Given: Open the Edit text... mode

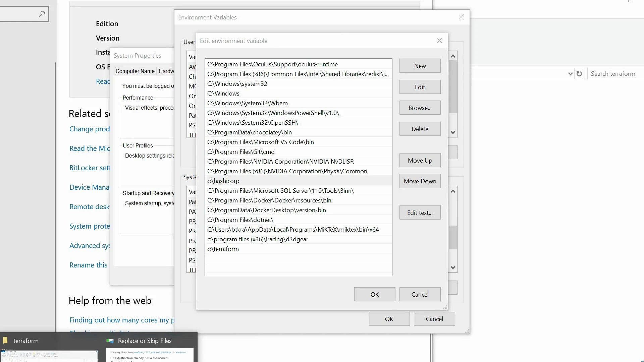Looking at the screenshot, I should (420, 213).
